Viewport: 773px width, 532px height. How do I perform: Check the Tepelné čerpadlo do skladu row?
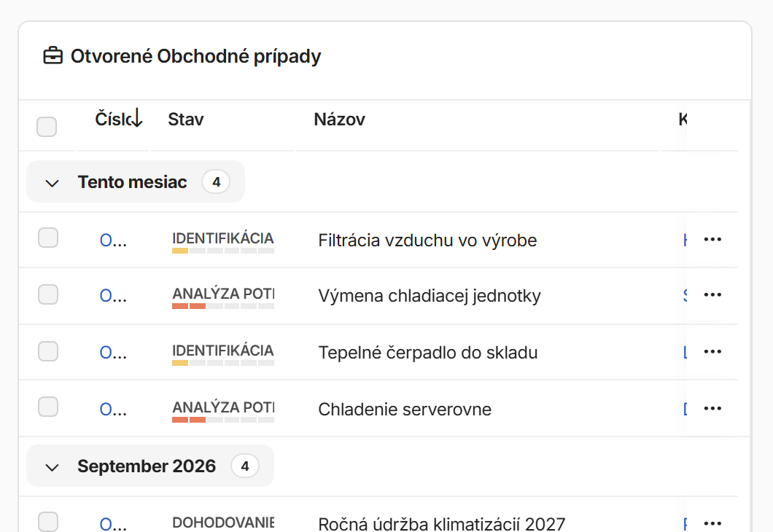click(x=48, y=352)
